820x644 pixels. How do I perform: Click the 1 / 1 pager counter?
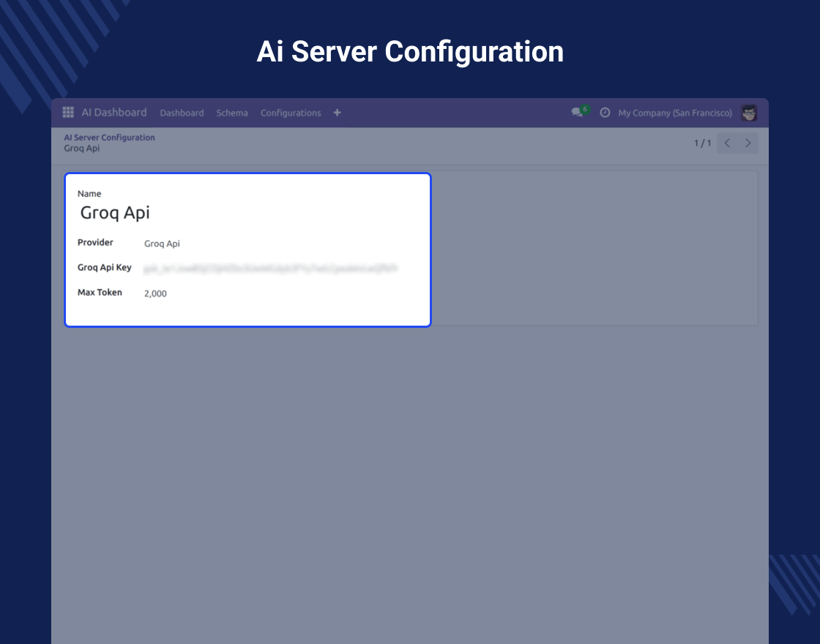point(702,143)
